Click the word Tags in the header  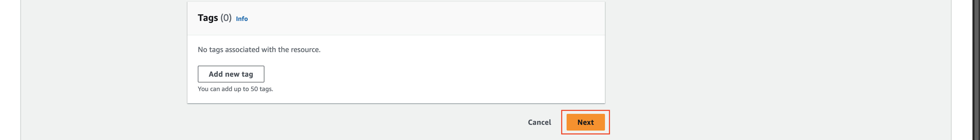208,18
